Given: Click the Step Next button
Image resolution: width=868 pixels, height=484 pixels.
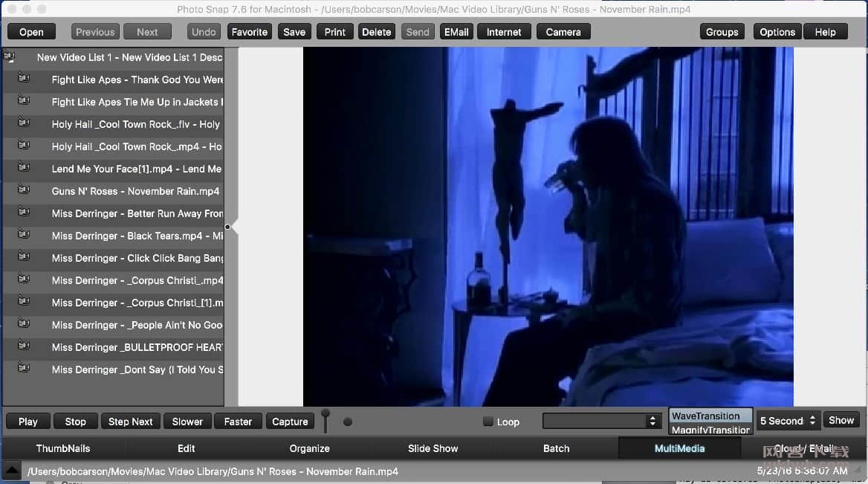Looking at the screenshot, I should [x=131, y=422].
